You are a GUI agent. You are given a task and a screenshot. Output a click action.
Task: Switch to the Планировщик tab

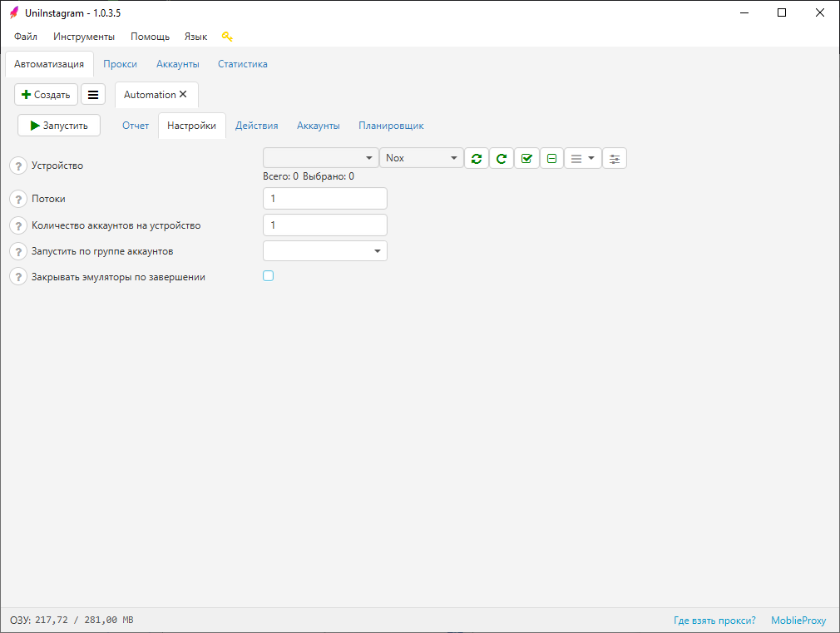(x=391, y=126)
